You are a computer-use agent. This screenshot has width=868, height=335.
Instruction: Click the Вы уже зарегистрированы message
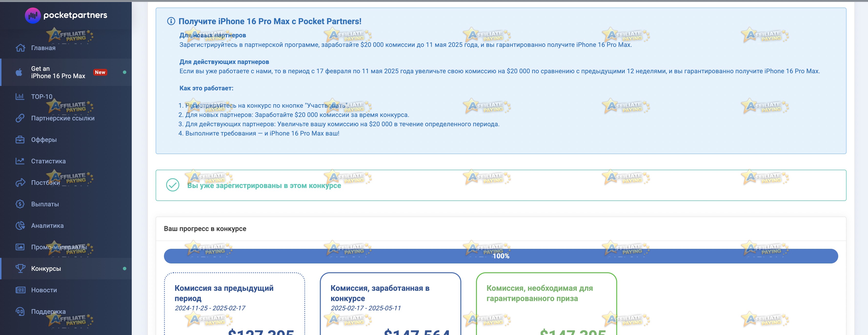click(264, 186)
